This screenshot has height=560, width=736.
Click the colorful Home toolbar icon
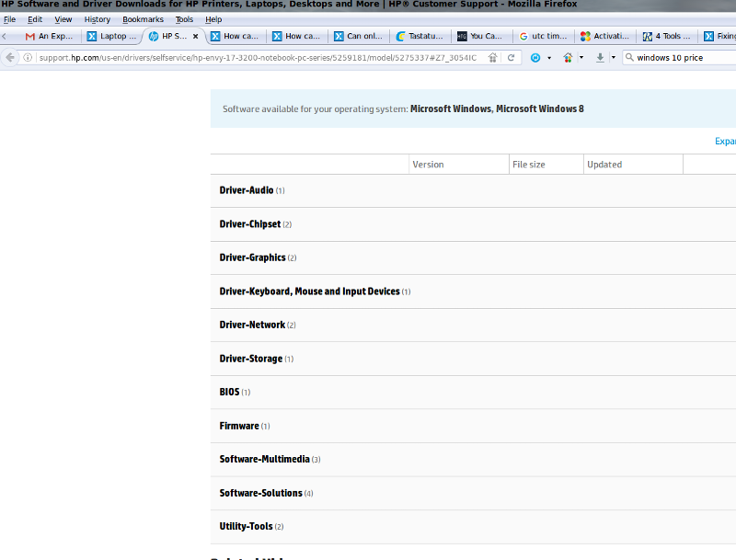[568, 58]
